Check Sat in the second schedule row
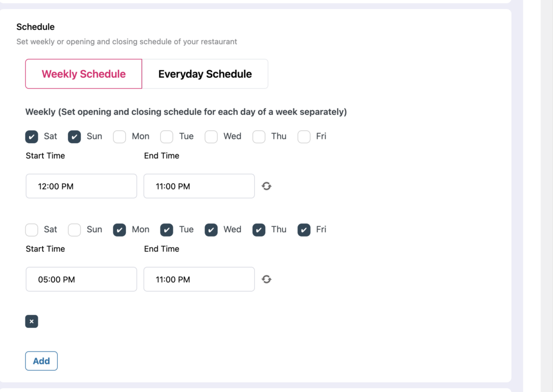Screen dimensions: 553x392 tap(32, 230)
